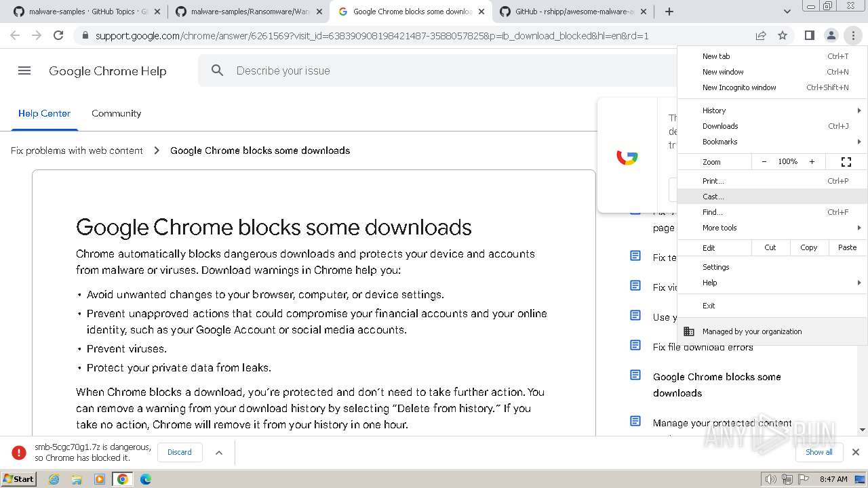
Task: Reload the current page
Action: [58, 35]
